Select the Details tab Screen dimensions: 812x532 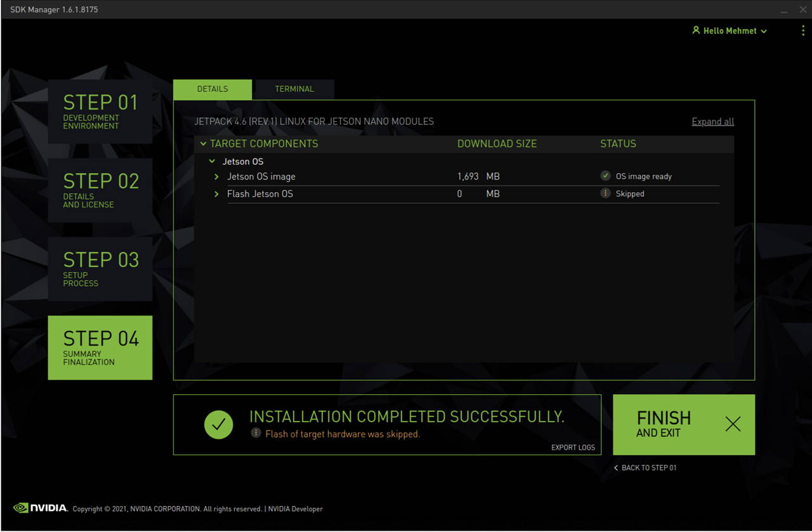pyautogui.click(x=212, y=89)
